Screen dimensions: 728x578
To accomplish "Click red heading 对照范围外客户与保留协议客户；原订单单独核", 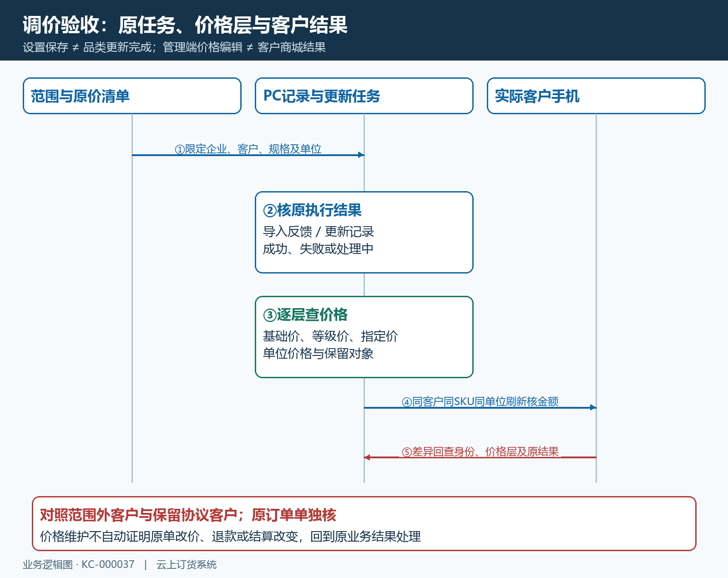I will [188, 515].
